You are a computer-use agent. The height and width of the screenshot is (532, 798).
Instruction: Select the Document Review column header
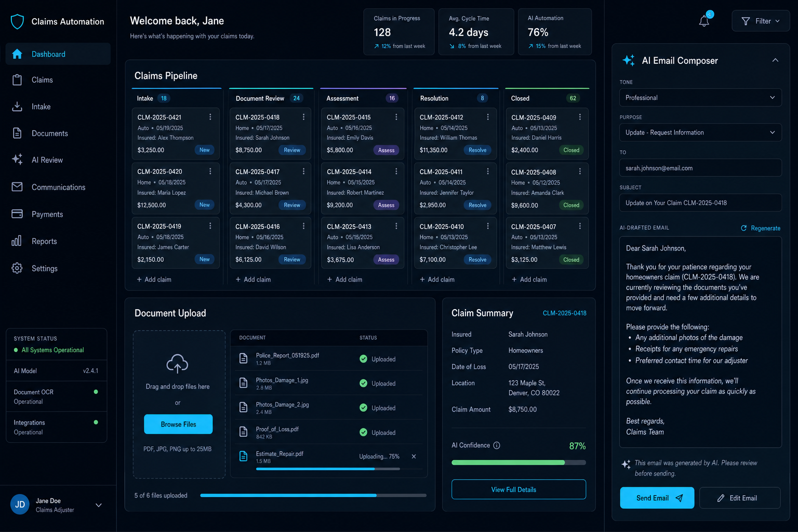point(271,98)
